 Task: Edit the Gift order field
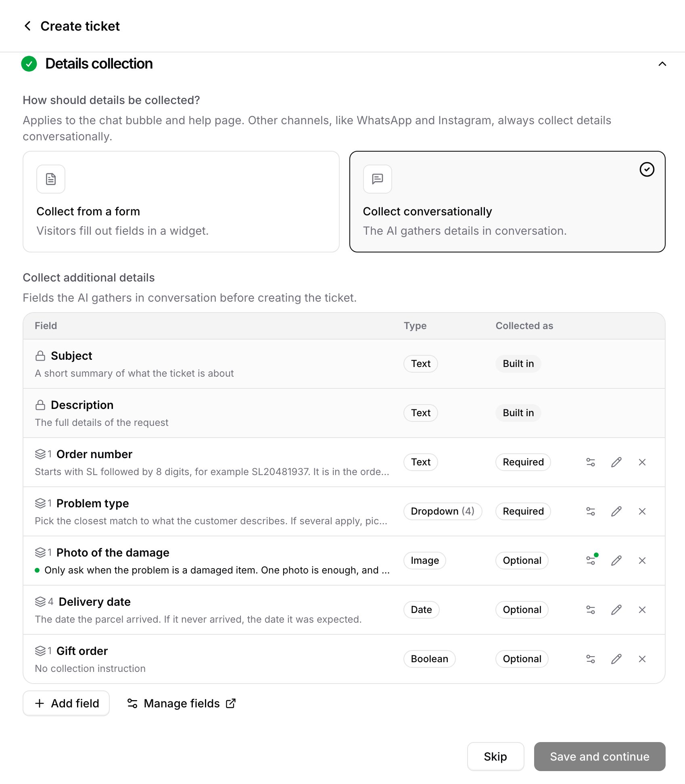[x=616, y=659]
